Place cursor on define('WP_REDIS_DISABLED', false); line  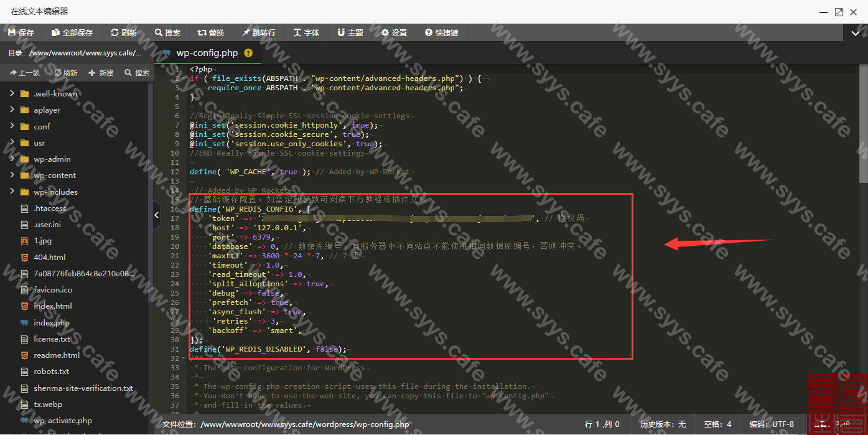pos(268,349)
